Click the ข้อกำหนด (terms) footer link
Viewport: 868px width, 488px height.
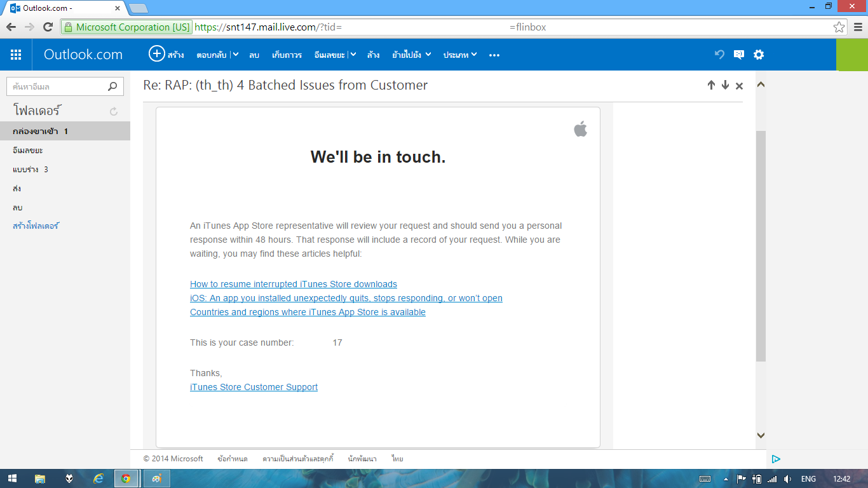(233, 459)
